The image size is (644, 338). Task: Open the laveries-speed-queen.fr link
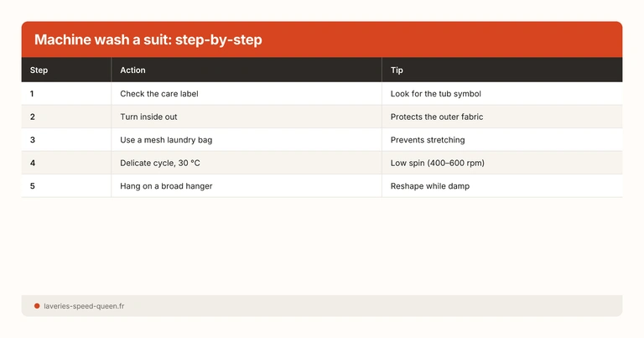pos(84,306)
